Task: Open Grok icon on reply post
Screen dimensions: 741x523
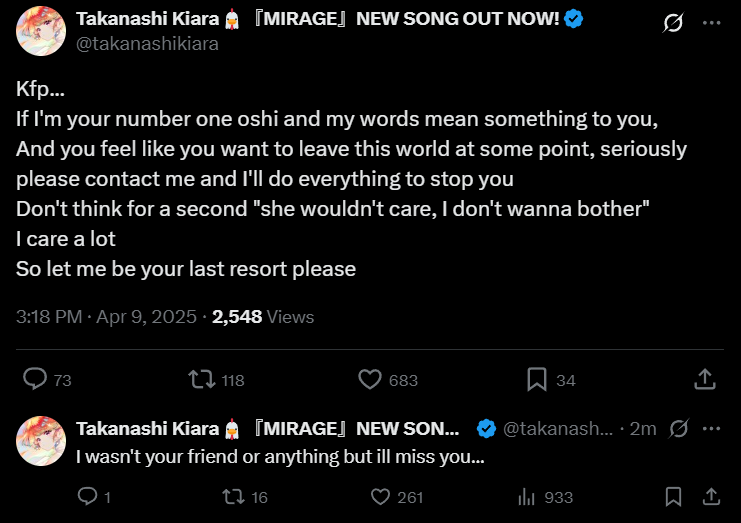Action: tap(679, 429)
